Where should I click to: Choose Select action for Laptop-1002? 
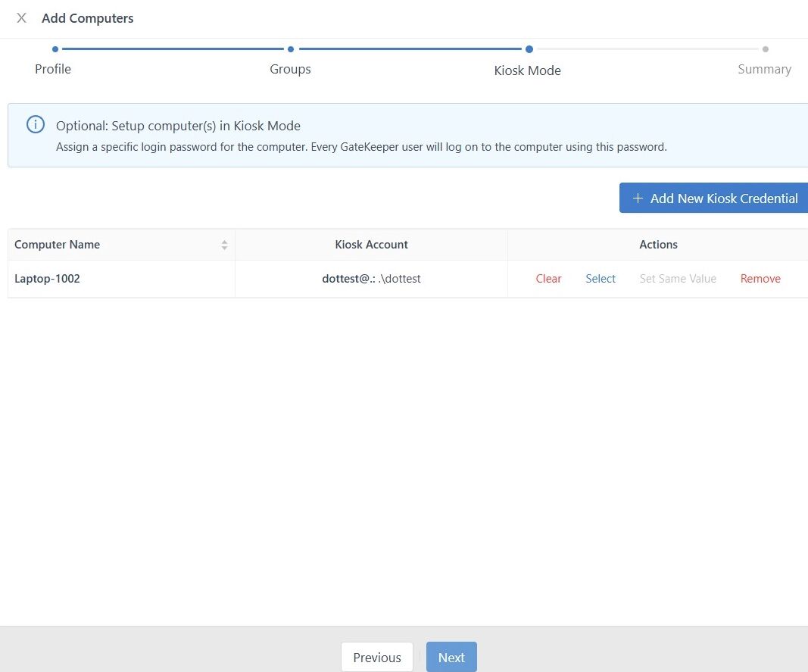[601, 279]
